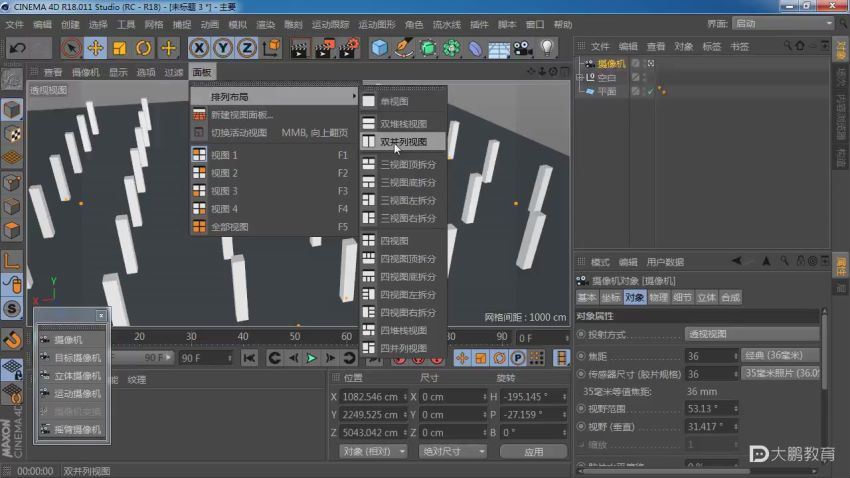
Task: Open the 文件 main menu
Action: click(x=15, y=24)
